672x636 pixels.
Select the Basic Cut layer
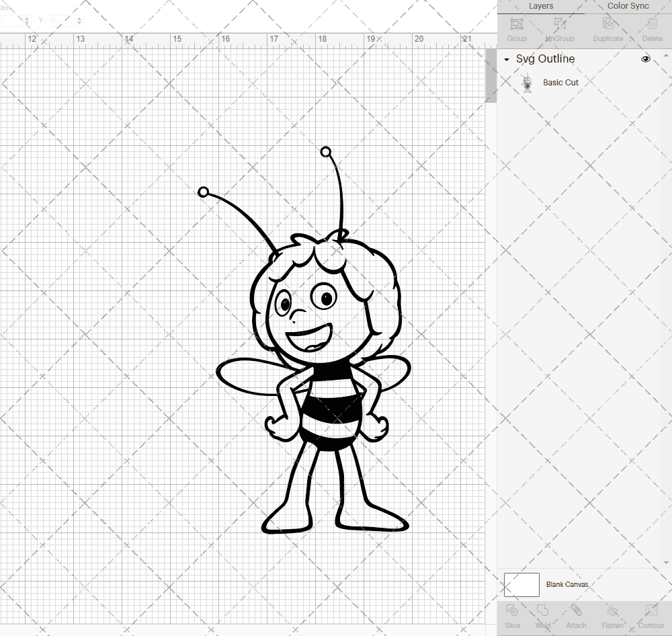pos(560,82)
